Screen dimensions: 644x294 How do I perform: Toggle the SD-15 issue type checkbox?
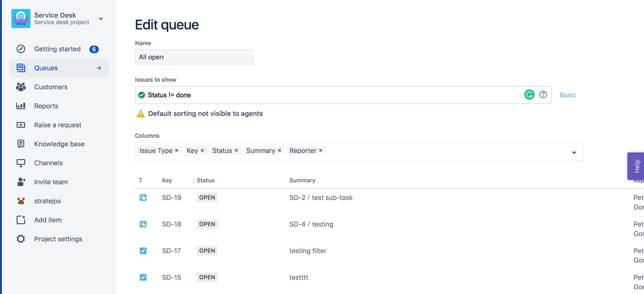coord(143,277)
